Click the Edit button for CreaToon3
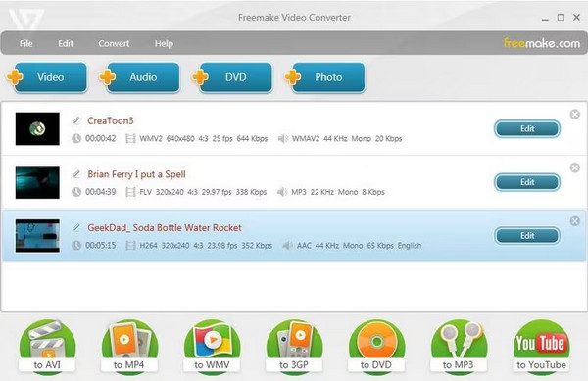Image resolution: width=588 pixels, height=381 pixels. click(527, 129)
